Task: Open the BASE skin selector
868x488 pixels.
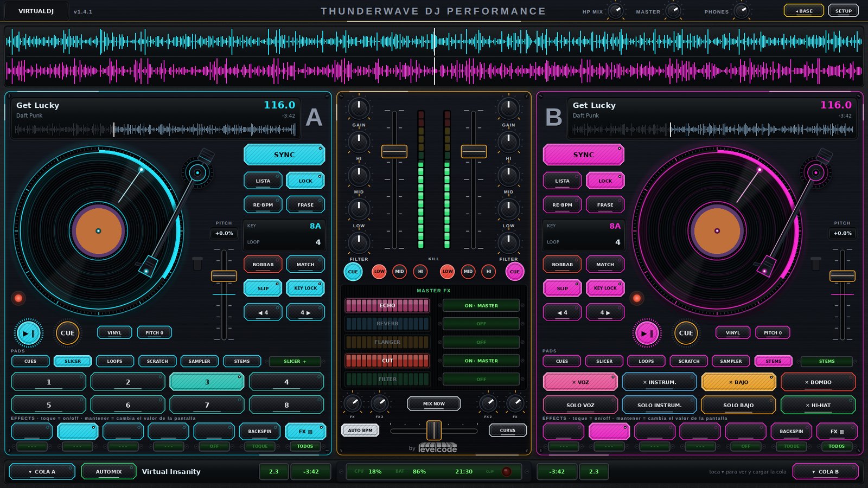Action: (x=804, y=11)
